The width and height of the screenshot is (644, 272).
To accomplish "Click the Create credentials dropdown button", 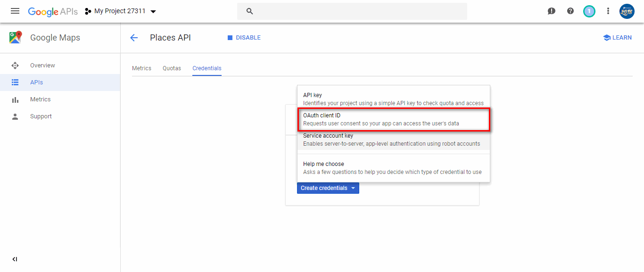I will pos(328,188).
